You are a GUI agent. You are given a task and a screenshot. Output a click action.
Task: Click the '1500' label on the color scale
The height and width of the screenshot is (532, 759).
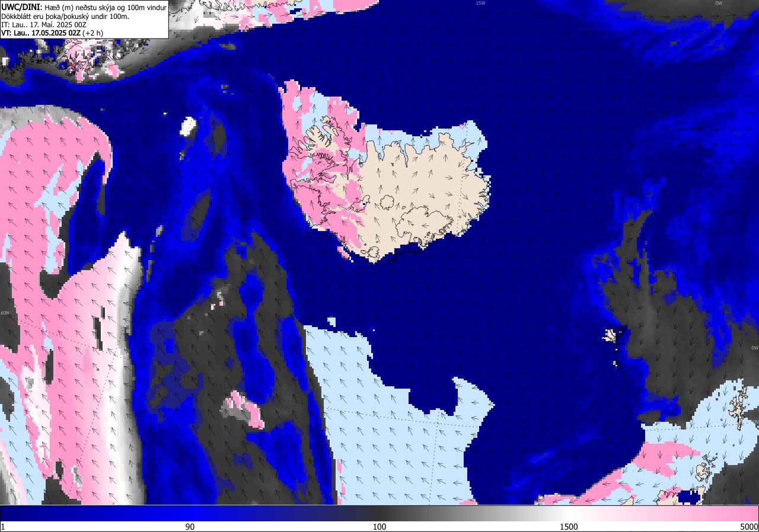click(567, 527)
